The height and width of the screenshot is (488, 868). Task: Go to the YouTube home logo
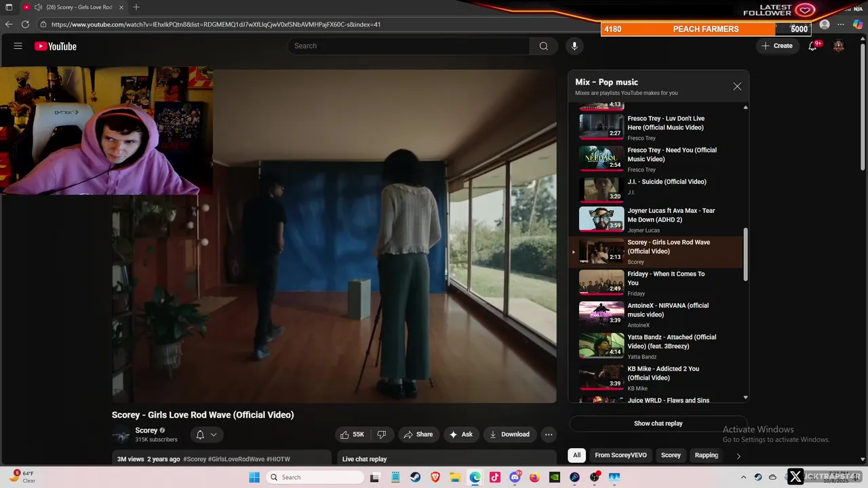click(x=56, y=46)
